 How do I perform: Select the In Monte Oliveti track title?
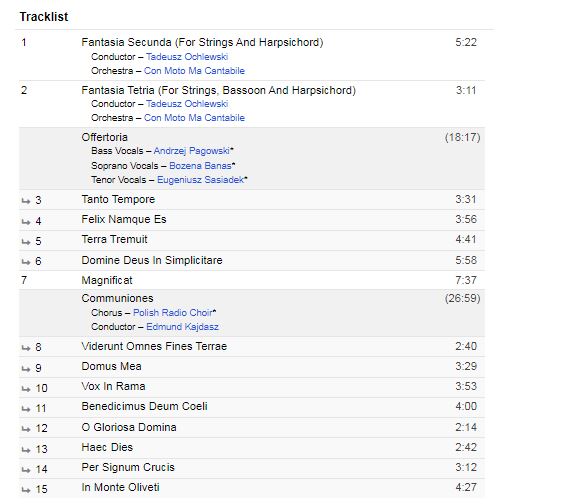[120, 487]
